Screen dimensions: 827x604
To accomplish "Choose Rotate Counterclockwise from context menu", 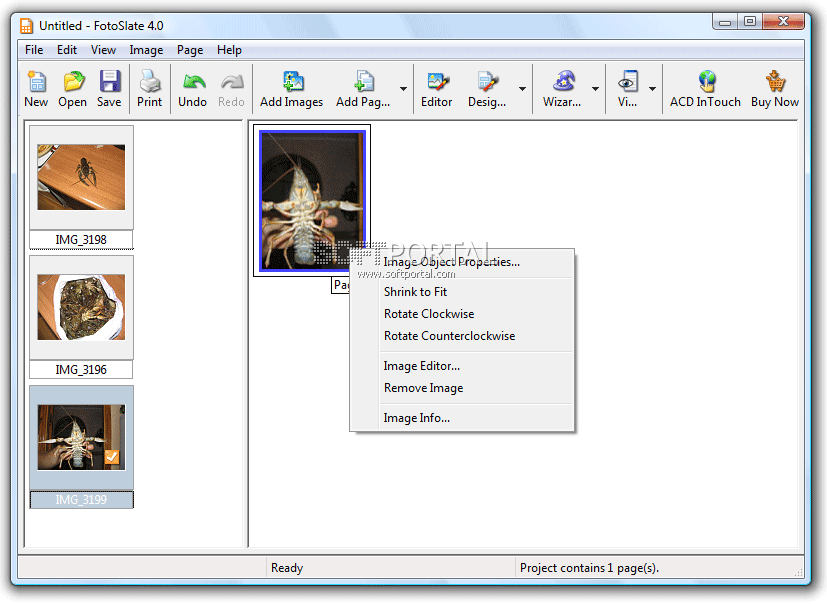I will pyautogui.click(x=462, y=336).
